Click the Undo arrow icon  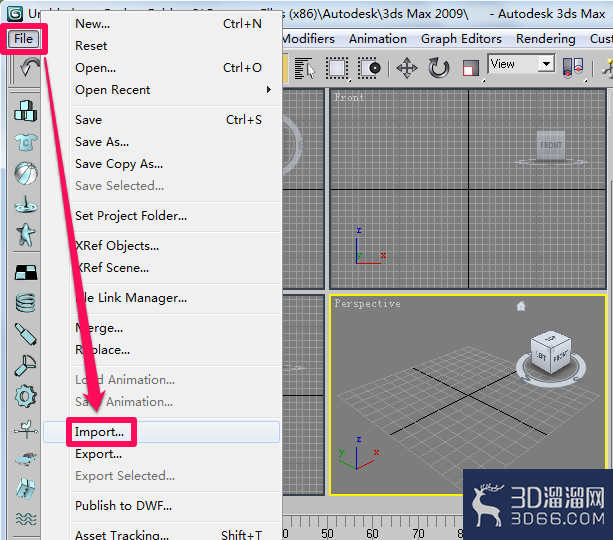[29, 67]
